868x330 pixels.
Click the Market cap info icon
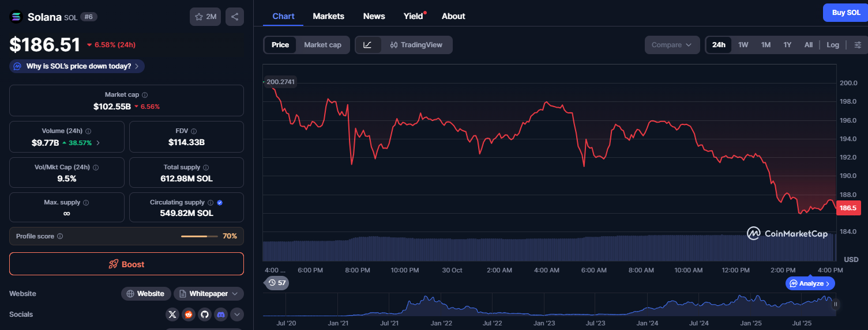point(145,95)
